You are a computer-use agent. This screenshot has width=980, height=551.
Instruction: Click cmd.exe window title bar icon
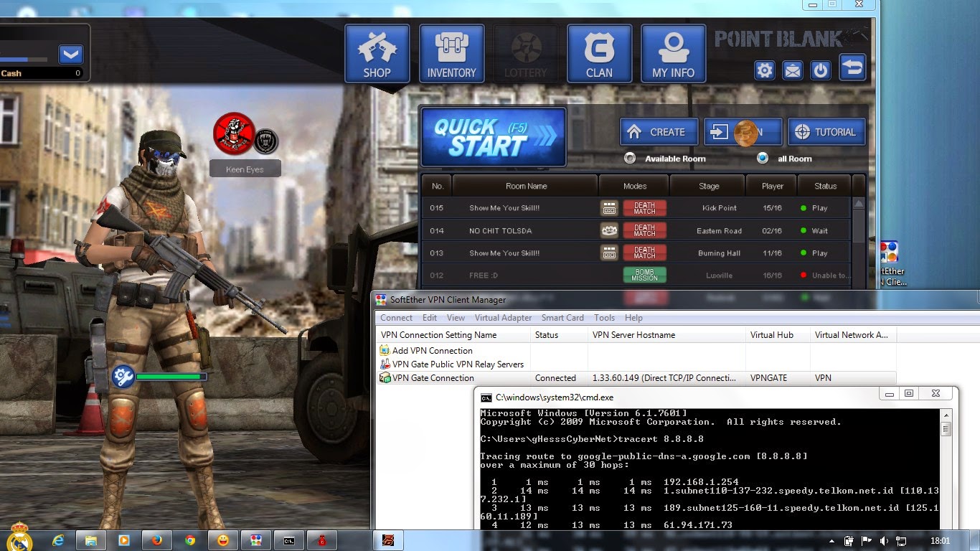[x=486, y=397]
